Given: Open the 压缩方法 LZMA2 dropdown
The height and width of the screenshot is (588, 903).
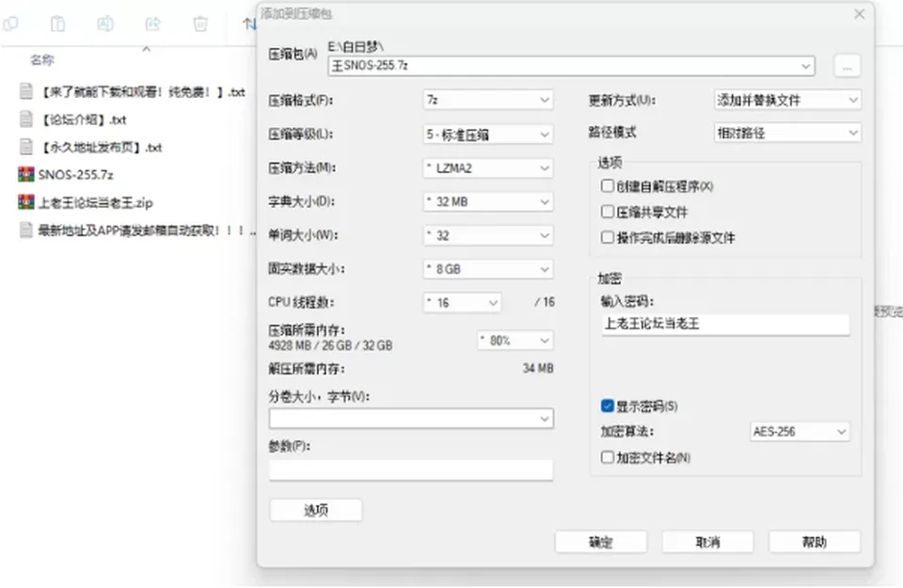Looking at the screenshot, I should click(488, 168).
